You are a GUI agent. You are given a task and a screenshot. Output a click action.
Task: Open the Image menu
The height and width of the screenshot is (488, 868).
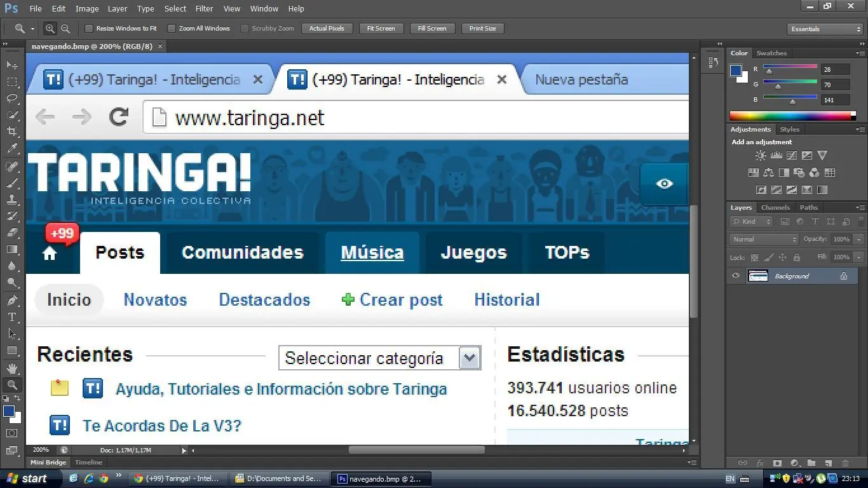tap(87, 9)
